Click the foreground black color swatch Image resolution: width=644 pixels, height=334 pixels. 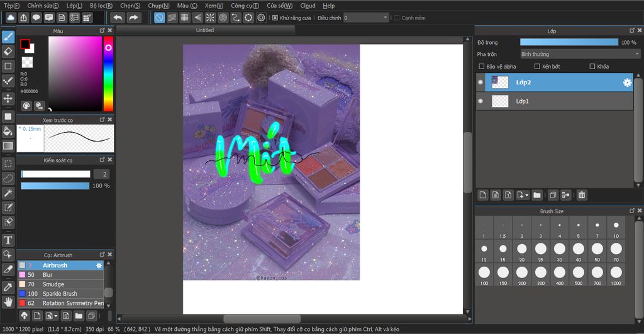tap(25, 44)
